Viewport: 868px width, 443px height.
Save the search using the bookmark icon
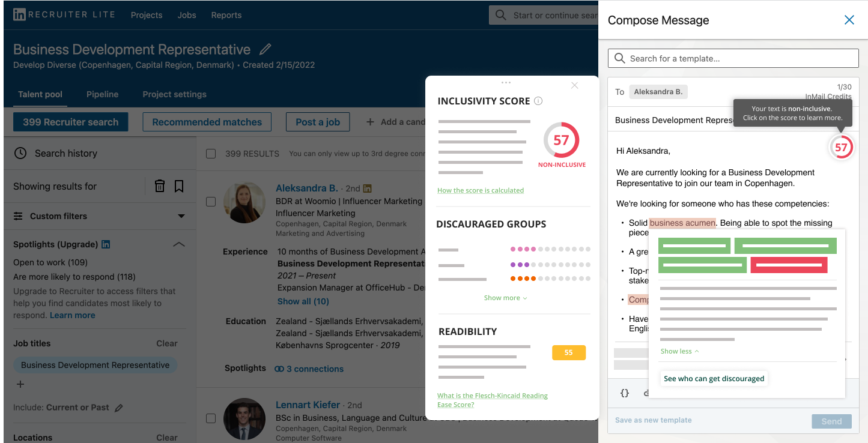click(x=179, y=186)
